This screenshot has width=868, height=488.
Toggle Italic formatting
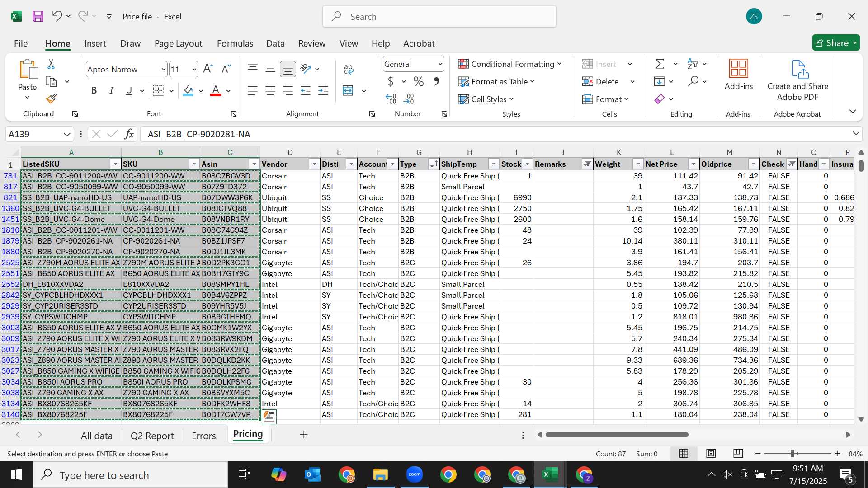click(111, 90)
